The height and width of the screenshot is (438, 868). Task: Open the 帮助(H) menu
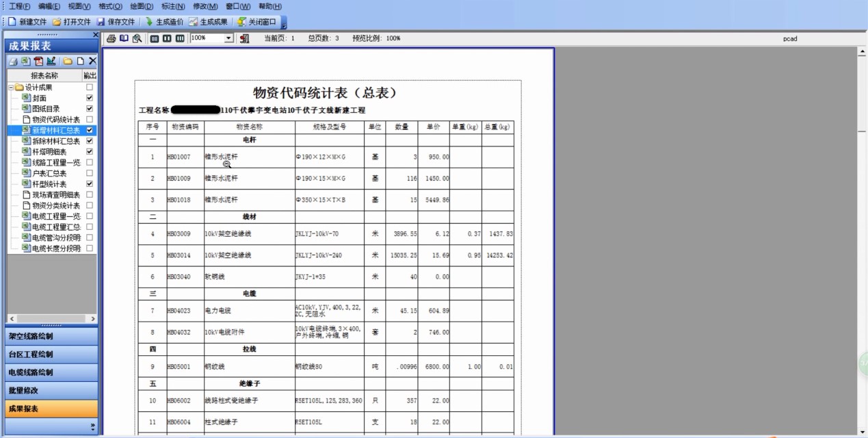[x=270, y=6]
